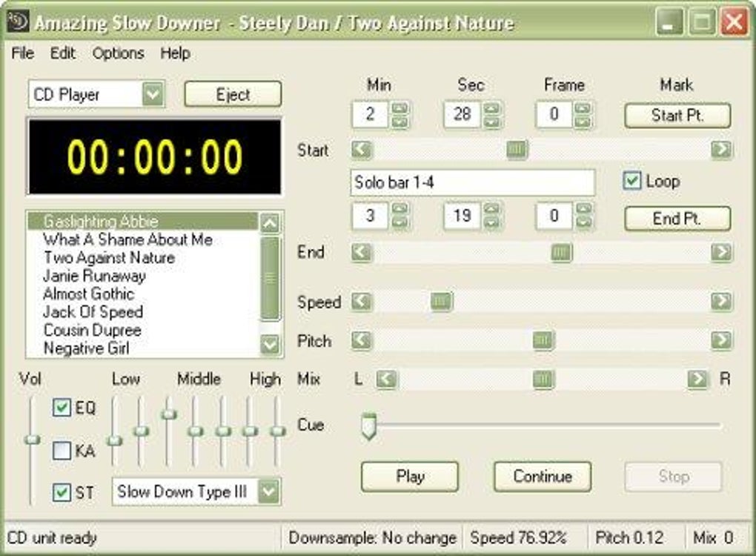The height and width of the screenshot is (556, 756).
Task: Open the Options menu
Action: coord(118,53)
